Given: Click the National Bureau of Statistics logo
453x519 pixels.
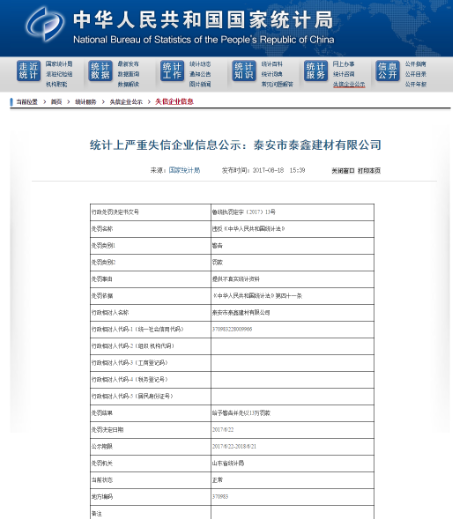Looking at the screenshot, I should click(44, 24).
